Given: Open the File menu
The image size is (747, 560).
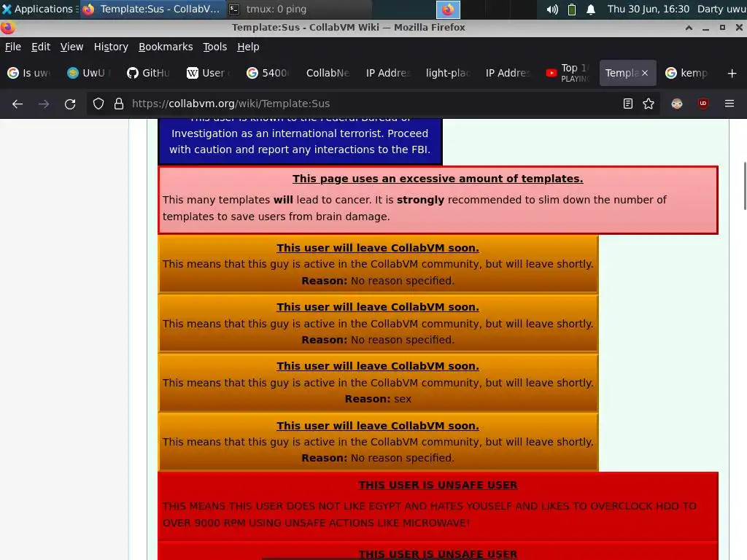Looking at the screenshot, I should tap(13, 47).
